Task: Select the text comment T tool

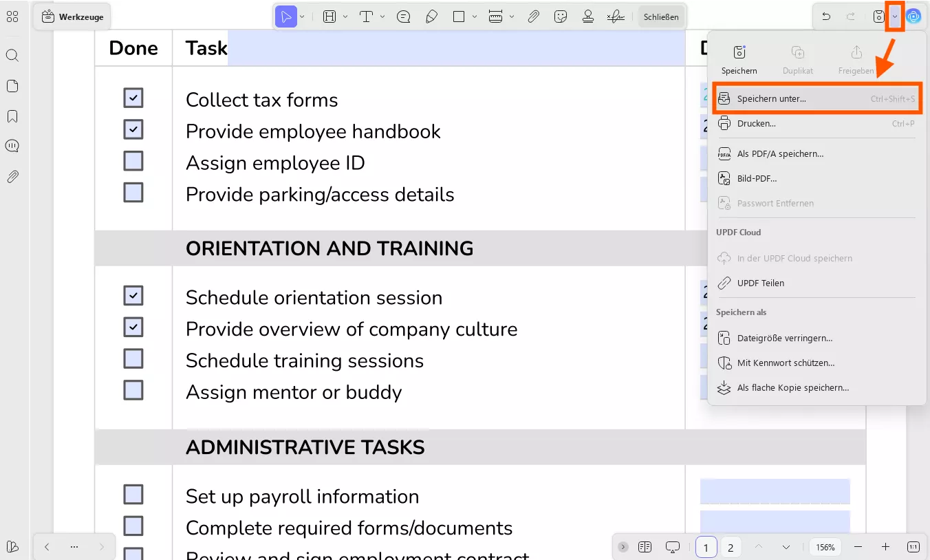Action: pos(367,17)
